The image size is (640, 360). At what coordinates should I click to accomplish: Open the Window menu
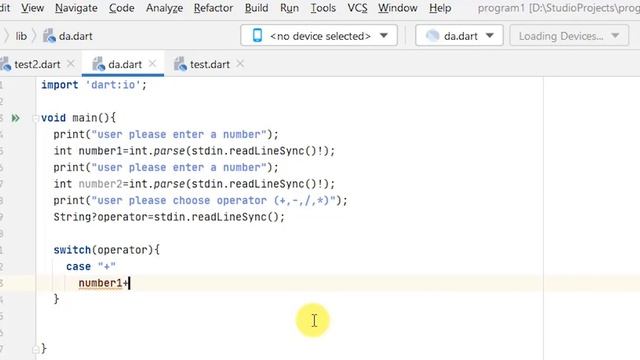point(397,8)
